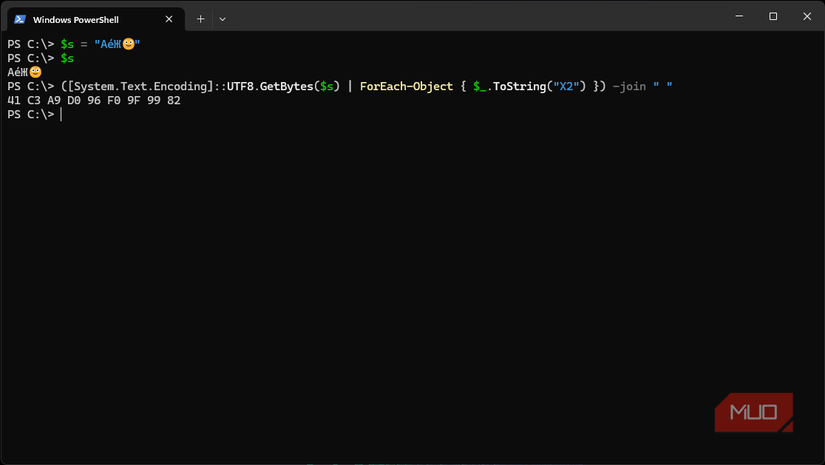Open a new tab with plus button

click(x=200, y=19)
